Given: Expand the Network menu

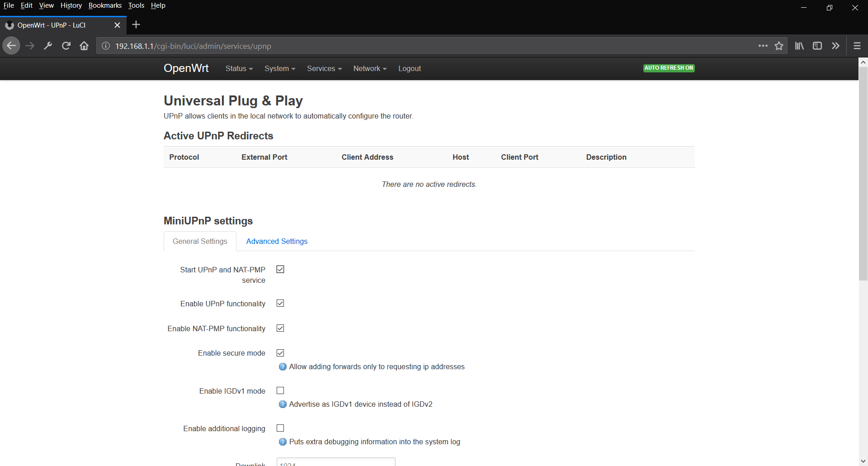Looking at the screenshot, I should click(369, 68).
